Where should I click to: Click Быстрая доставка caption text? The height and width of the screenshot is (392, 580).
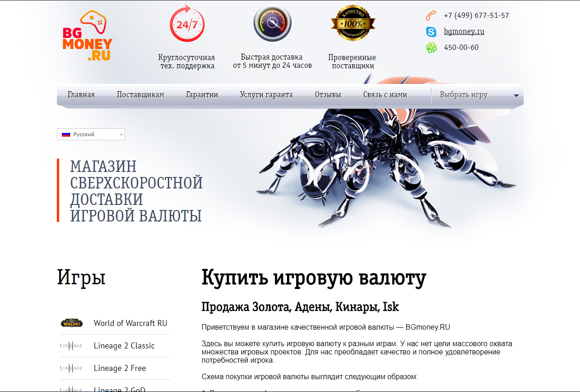coord(272,61)
